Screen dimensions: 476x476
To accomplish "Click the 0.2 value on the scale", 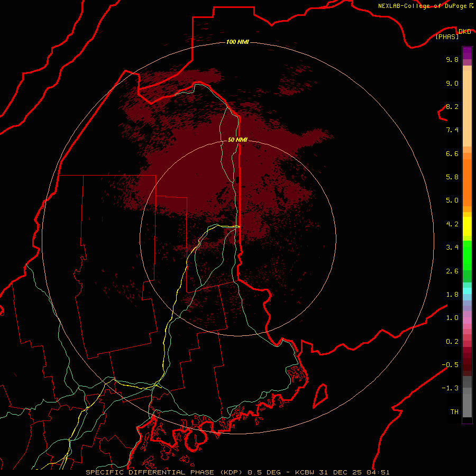I will tap(452, 342).
